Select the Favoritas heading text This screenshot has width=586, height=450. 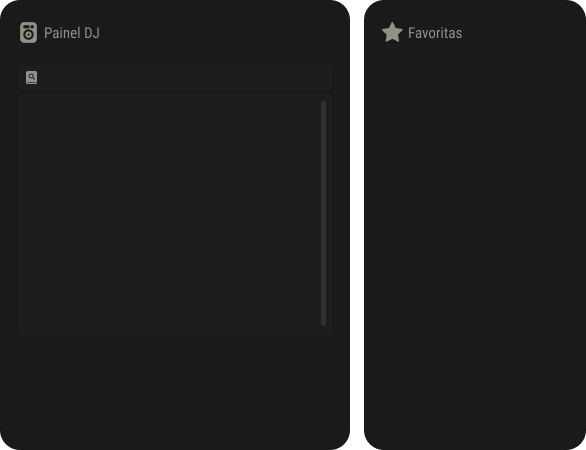click(435, 33)
